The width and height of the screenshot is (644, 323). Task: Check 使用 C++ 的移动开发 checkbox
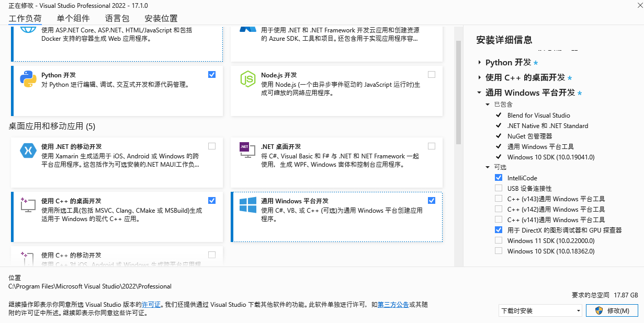[212, 255]
